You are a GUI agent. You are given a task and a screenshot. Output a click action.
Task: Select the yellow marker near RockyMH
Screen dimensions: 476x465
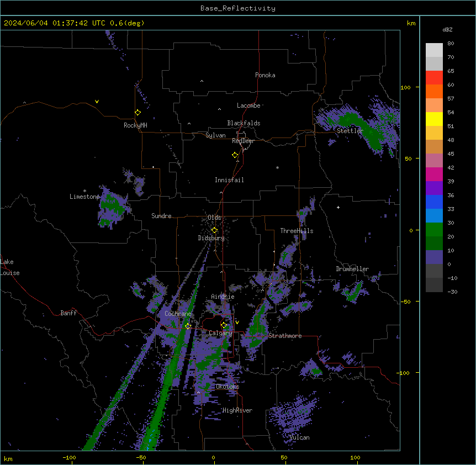point(137,112)
